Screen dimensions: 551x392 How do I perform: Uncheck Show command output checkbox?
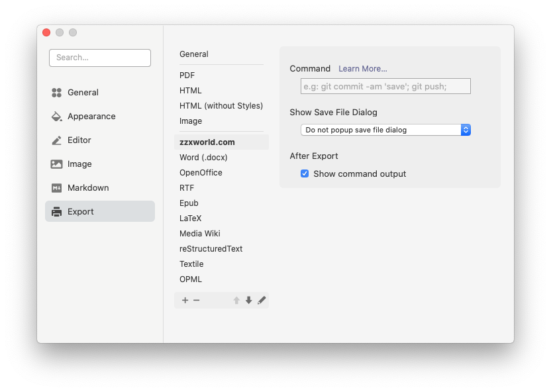[x=305, y=173]
